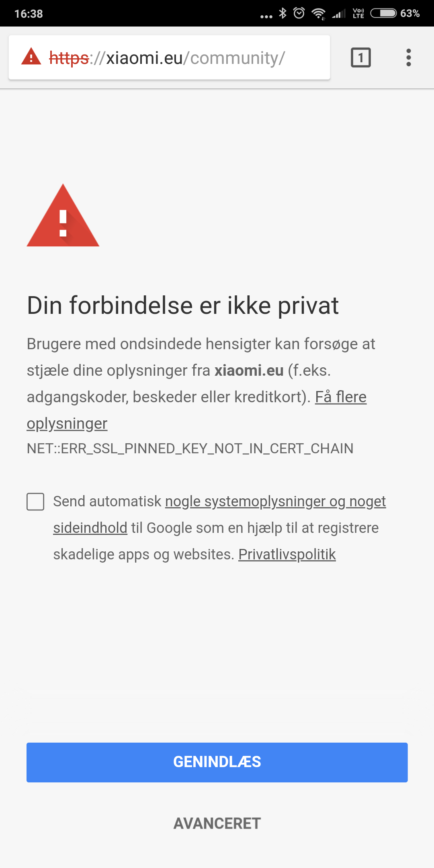434x868 pixels.
Task: Tap the large red warning triangle graphic
Action: [x=63, y=215]
